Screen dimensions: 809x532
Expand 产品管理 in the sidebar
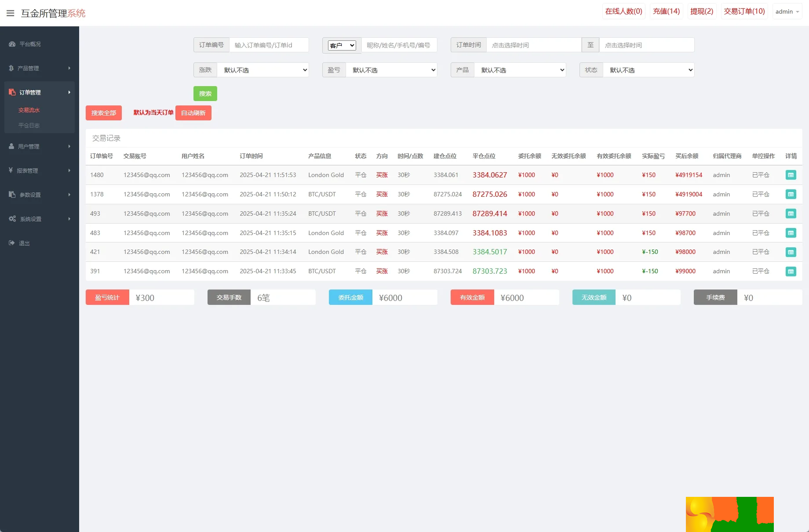(x=40, y=68)
